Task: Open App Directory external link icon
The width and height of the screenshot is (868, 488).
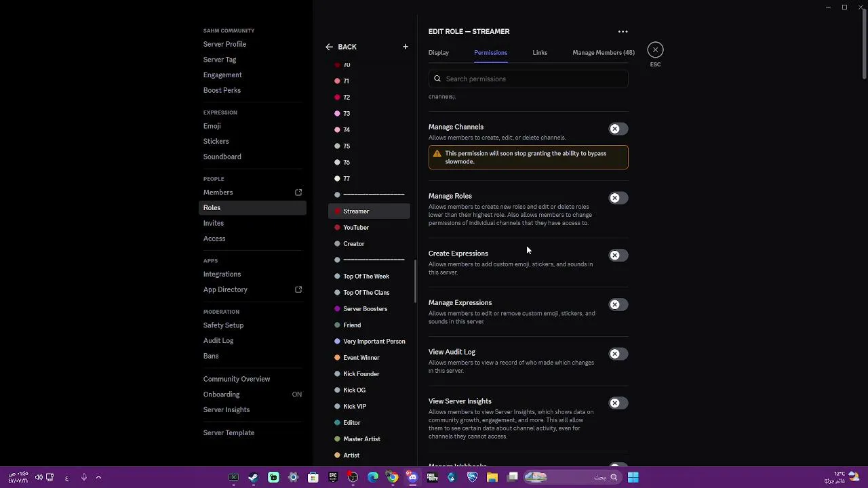Action: (298, 289)
